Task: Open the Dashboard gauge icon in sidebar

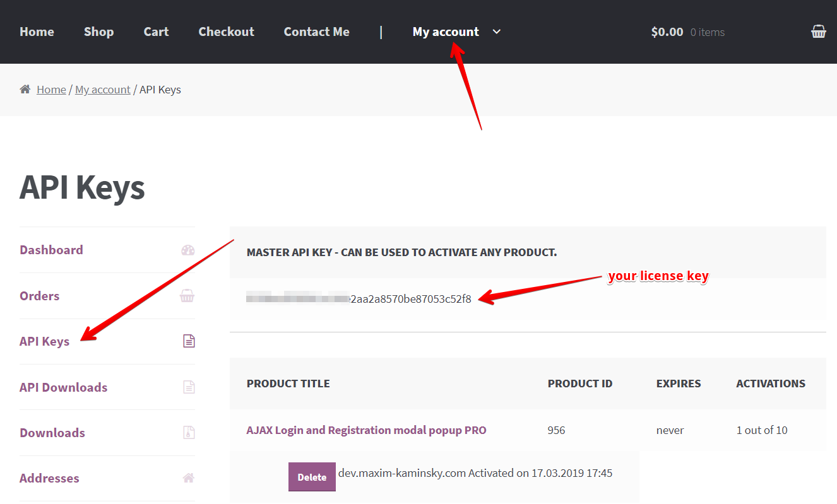Action: point(187,250)
